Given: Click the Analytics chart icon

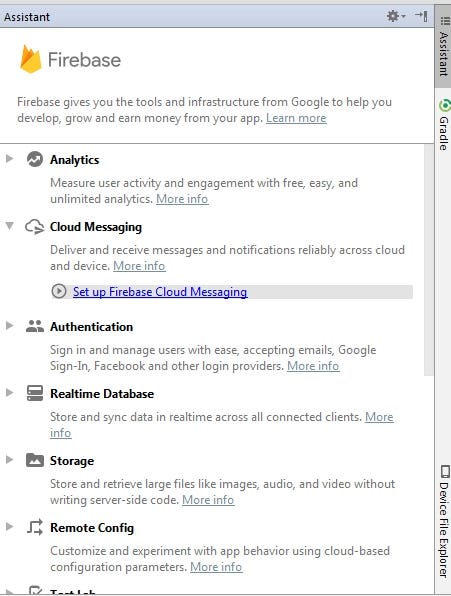Looking at the screenshot, I should tap(35, 159).
